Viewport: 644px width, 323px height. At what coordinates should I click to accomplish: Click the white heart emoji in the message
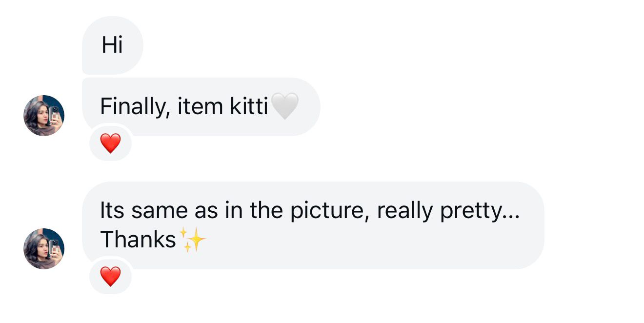tap(285, 106)
